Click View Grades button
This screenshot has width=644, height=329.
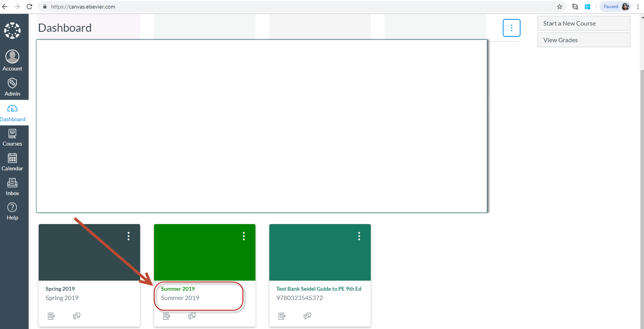pyautogui.click(x=584, y=40)
